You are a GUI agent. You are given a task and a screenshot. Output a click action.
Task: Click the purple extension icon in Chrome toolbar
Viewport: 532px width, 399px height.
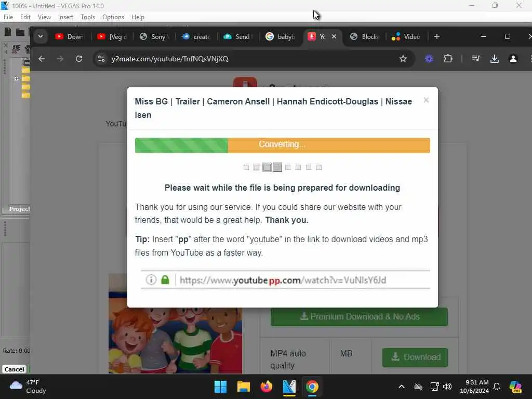tap(429, 59)
